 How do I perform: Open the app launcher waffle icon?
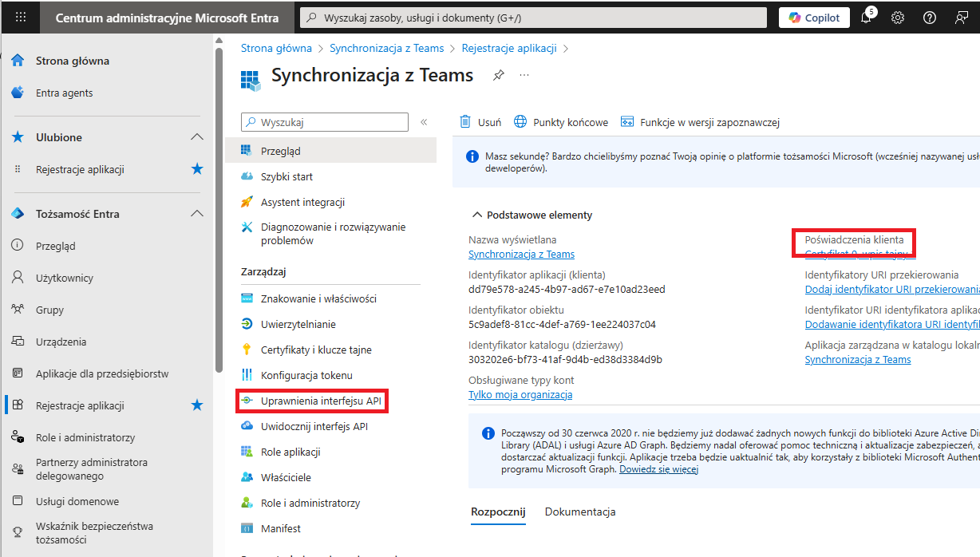coord(21,18)
